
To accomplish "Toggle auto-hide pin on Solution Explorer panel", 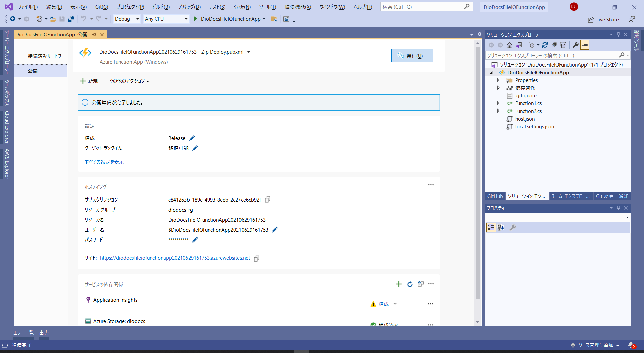I will (618, 35).
